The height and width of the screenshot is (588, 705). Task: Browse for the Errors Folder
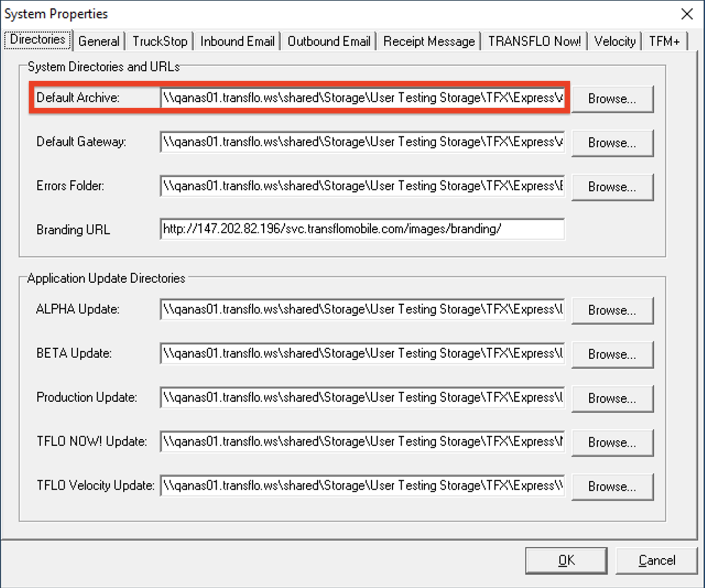click(x=612, y=187)
